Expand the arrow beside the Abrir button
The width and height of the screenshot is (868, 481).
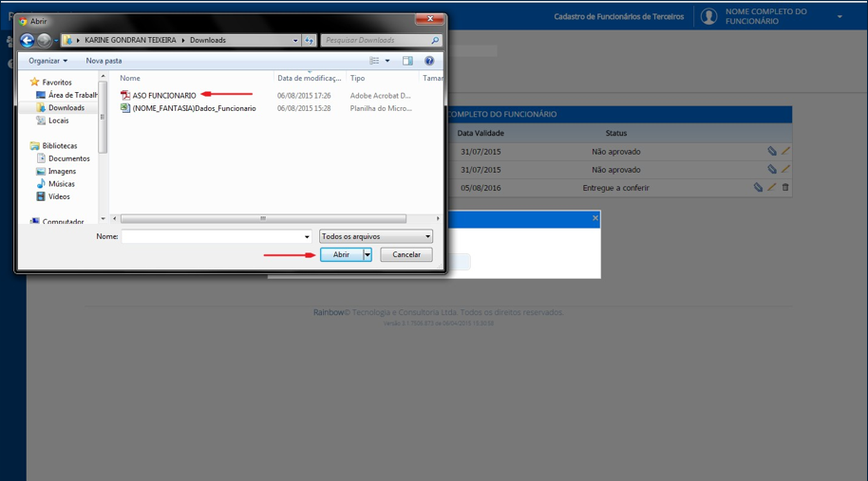[x=368, y=254]
